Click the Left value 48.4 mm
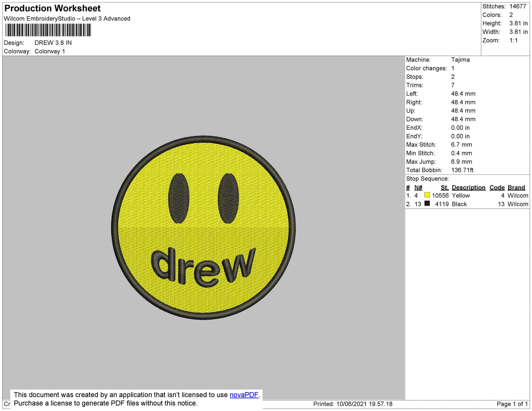The image size is (532, 411). tap(463, 93)
